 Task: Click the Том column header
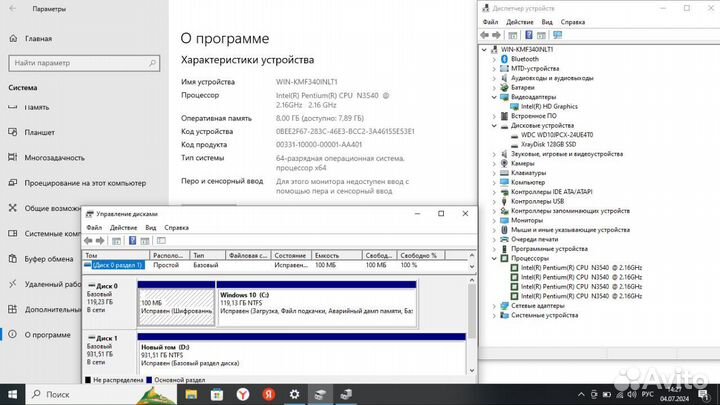(116, 255)
